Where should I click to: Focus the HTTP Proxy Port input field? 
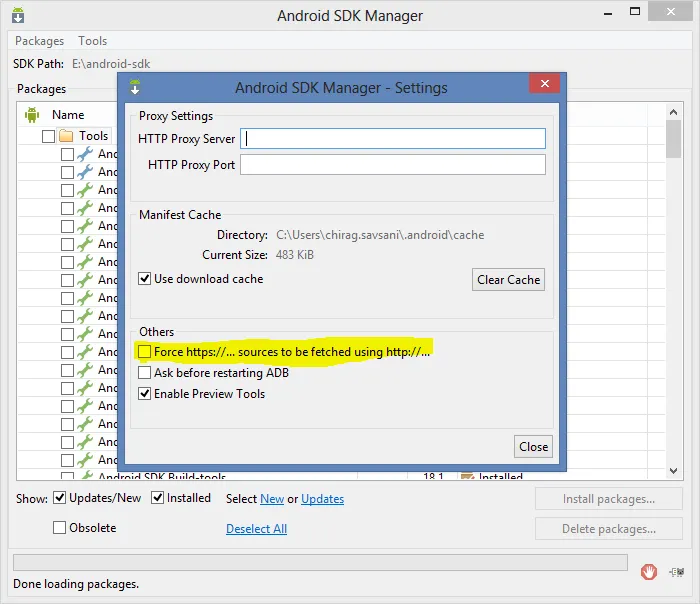[393, 164]
